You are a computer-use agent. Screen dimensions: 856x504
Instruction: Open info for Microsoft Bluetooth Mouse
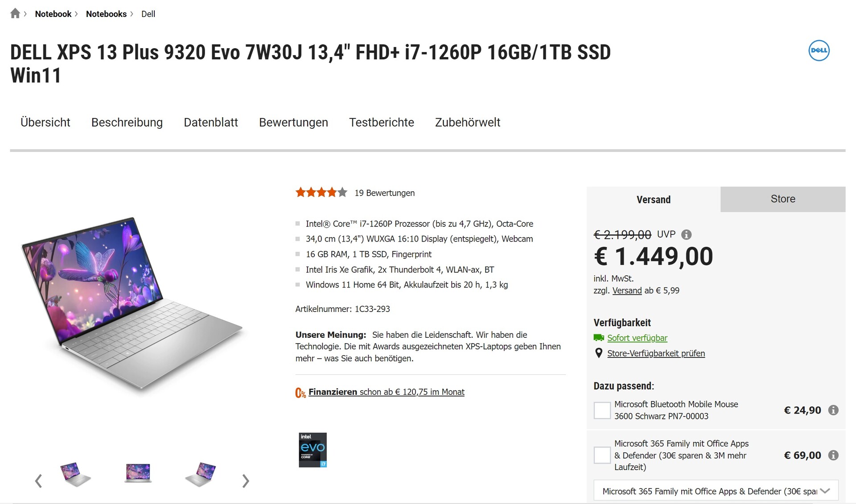pos(833,410)
